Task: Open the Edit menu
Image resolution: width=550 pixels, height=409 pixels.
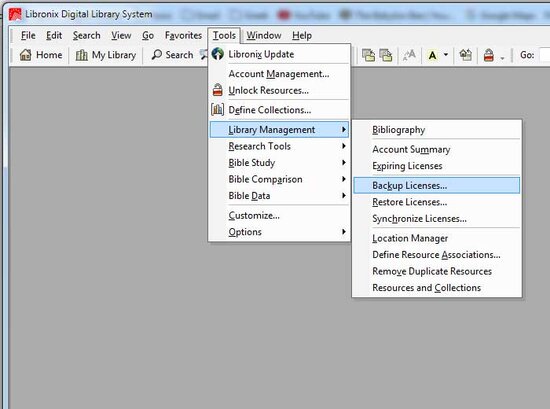Action: click(x=54, y=35)
